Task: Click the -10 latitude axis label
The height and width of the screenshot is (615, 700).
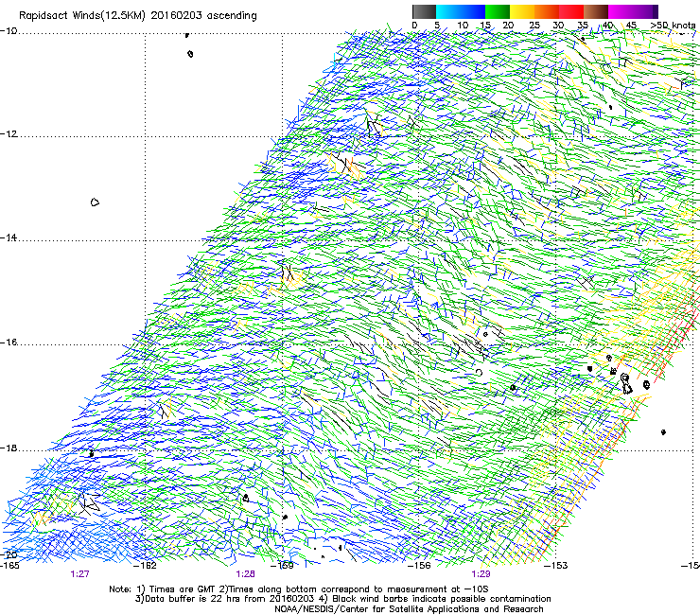Action: tap(9, 31)
